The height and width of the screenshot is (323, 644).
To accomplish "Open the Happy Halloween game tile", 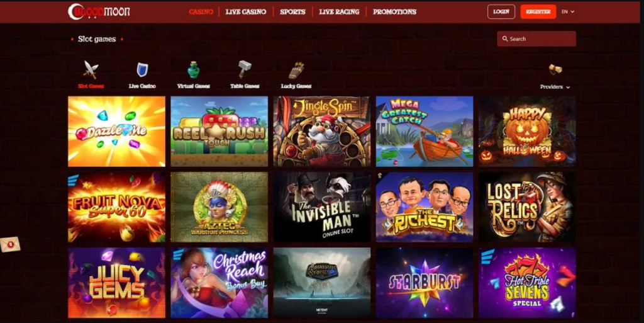I will click(527, 131).
